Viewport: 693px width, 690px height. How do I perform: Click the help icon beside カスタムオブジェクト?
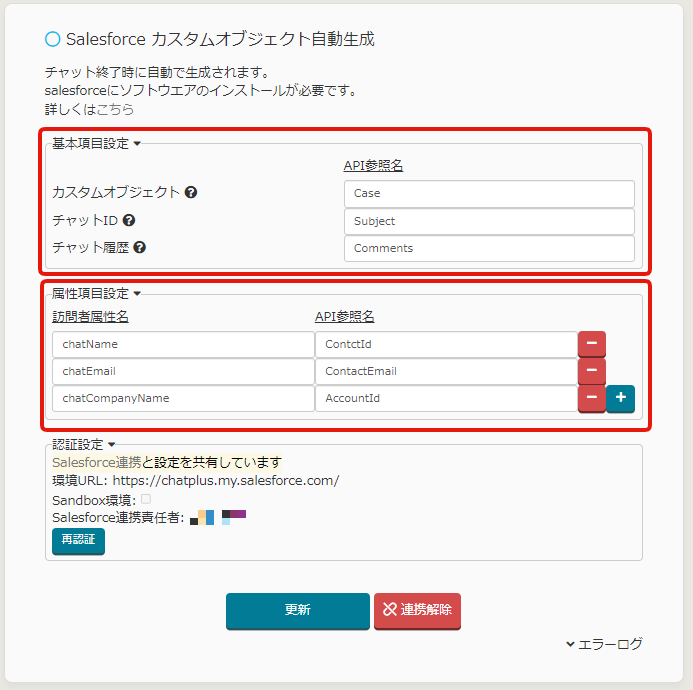tap(191, 192)
